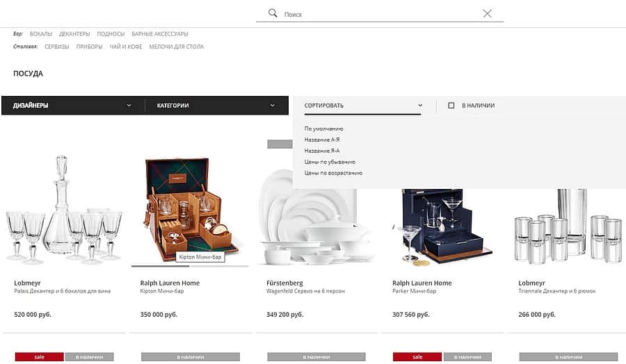Screen dimensions: 626x364
Task: Click the search input field 'Поиск'
Action: (x=379, y=15)
